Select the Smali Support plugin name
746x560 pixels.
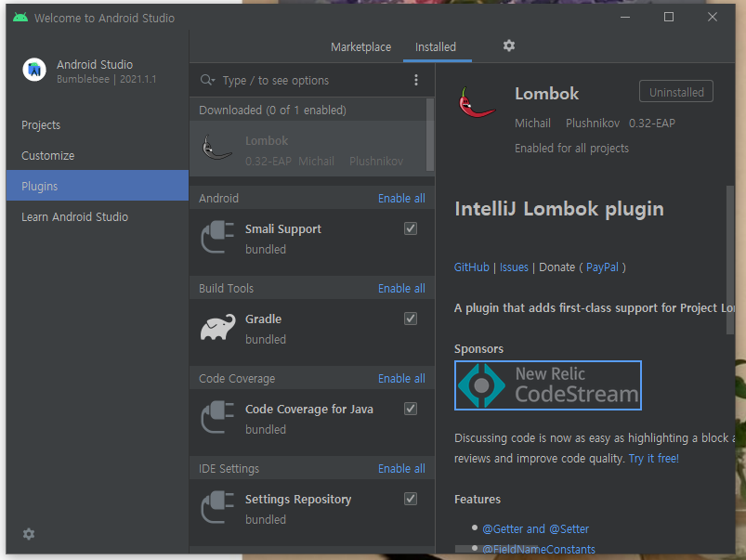tap(283, 228)
